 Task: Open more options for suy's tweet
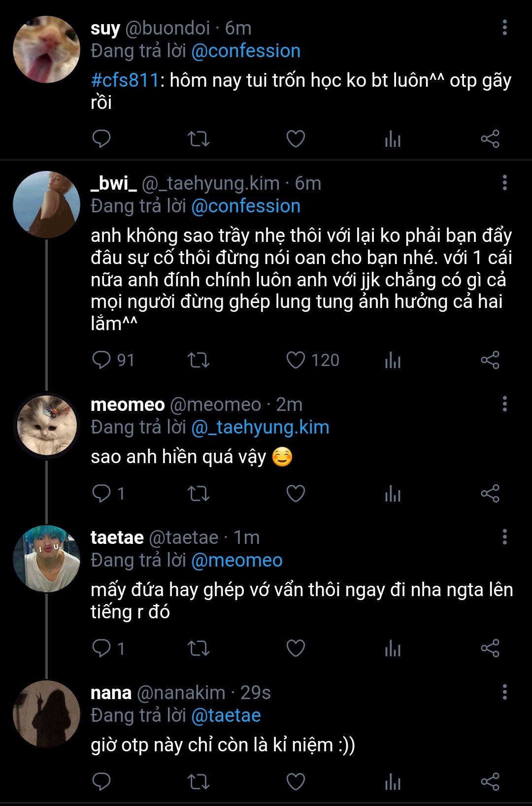click(x=504, y=28)
